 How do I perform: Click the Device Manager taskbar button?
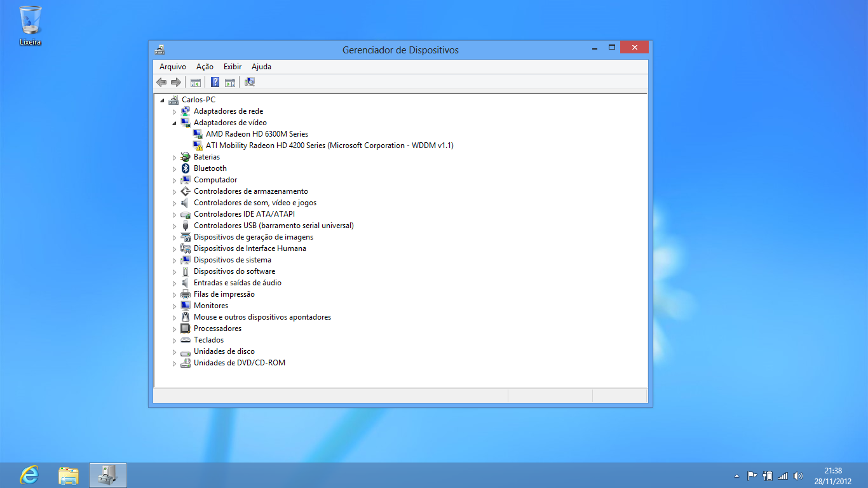pos(108,475)
